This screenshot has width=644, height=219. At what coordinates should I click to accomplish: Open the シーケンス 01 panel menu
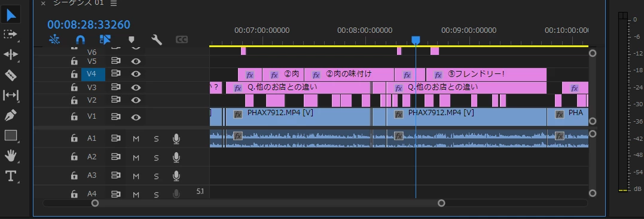114,3
